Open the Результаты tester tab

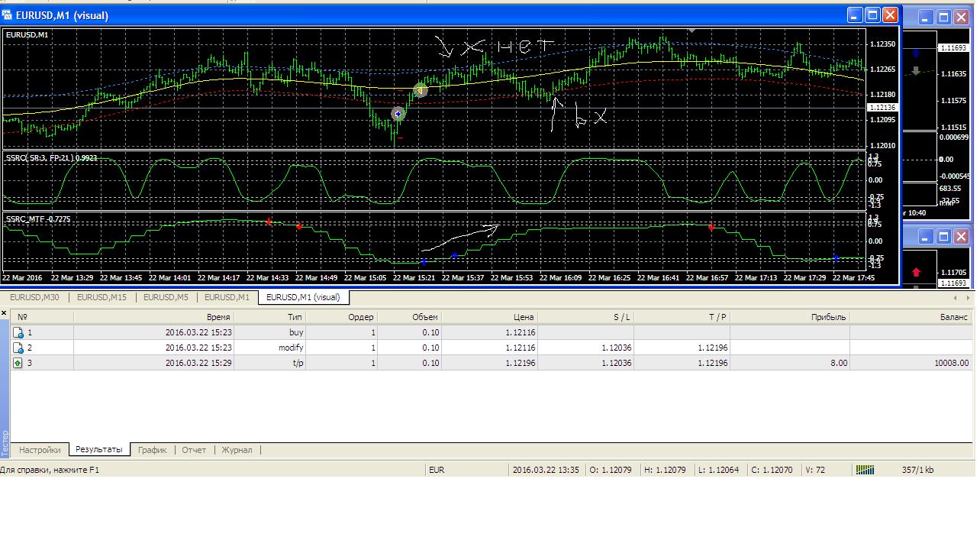pyautogui.click(x=99, y=450)
